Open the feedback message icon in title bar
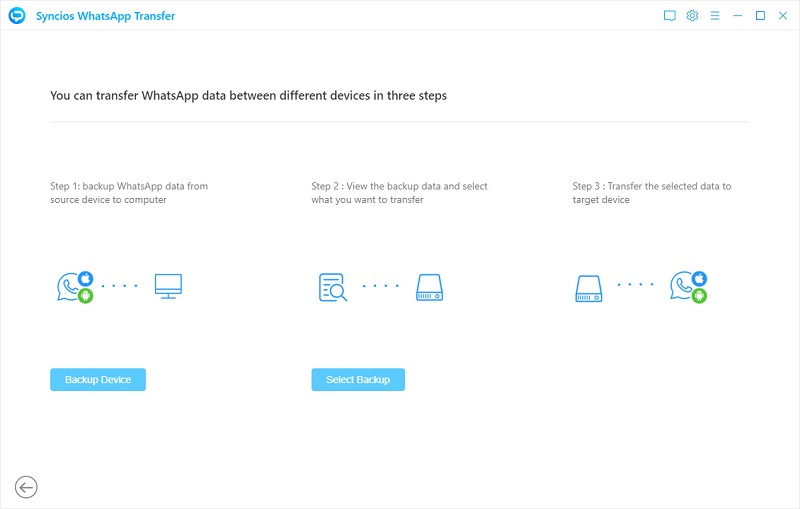 [669, 16]
